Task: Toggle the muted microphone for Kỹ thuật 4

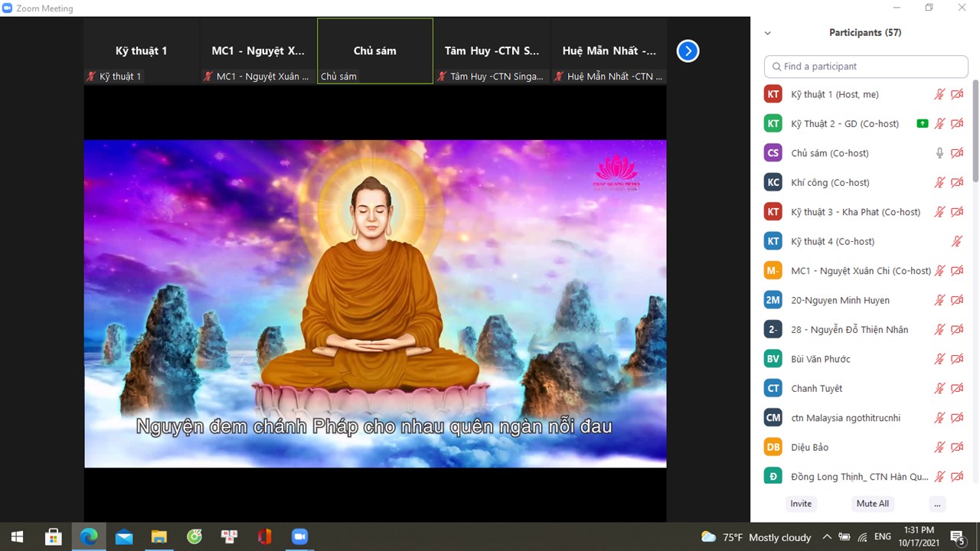Action: click(x=957, y=241)
